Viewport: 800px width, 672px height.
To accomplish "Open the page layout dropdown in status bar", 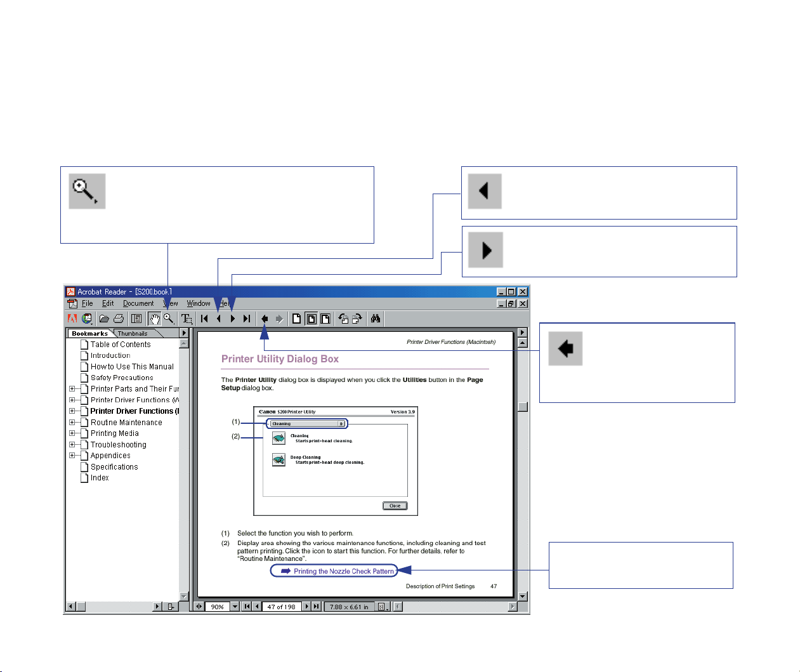I will pos(383,607).
